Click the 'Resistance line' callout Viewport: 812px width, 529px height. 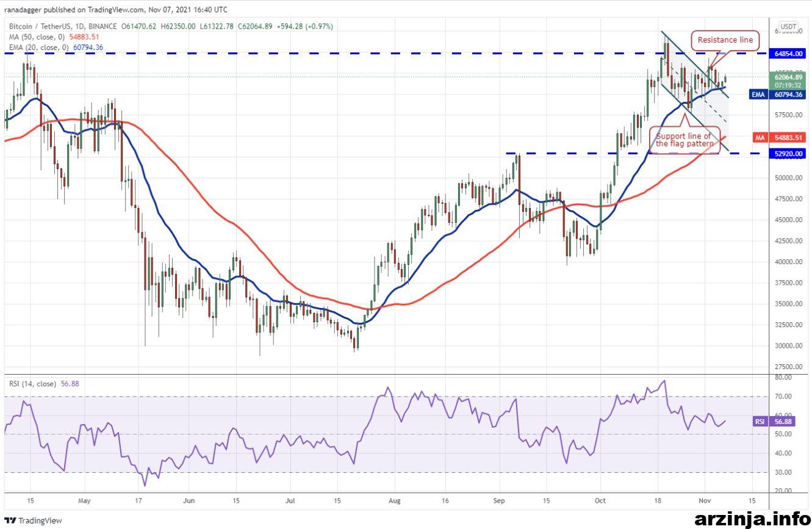pyautogui.click(x=725, y=40)
